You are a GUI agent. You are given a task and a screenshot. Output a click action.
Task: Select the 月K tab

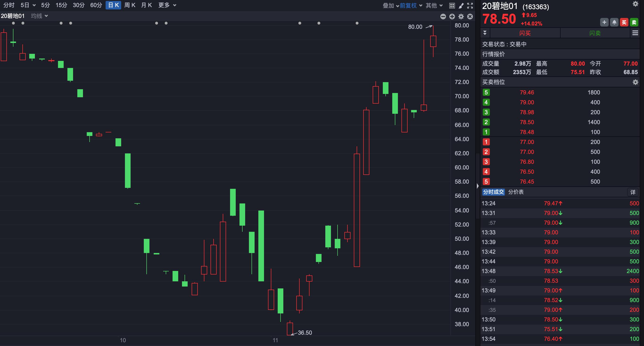146,5
